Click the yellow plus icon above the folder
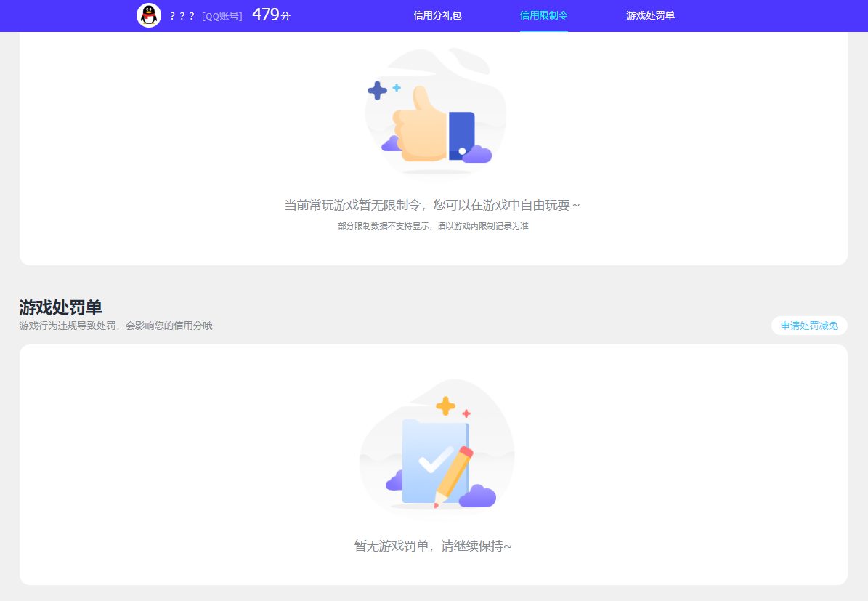This screenshot has height=601, width=868. 444,404
